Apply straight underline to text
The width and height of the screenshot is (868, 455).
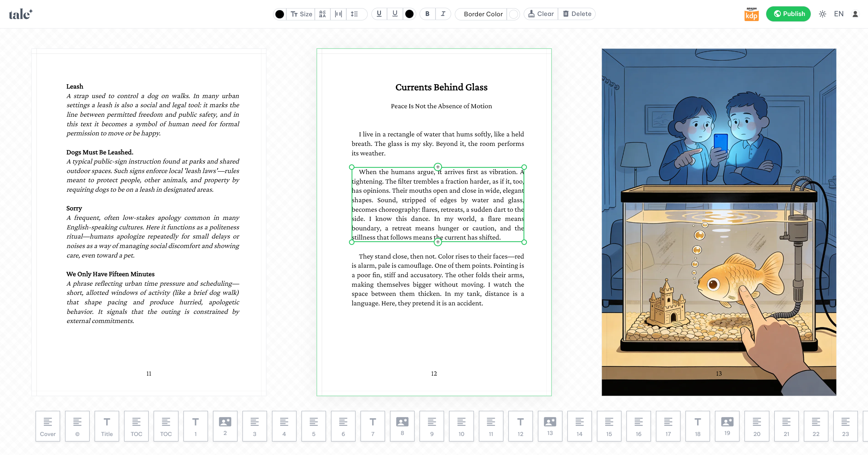[379, 14]
